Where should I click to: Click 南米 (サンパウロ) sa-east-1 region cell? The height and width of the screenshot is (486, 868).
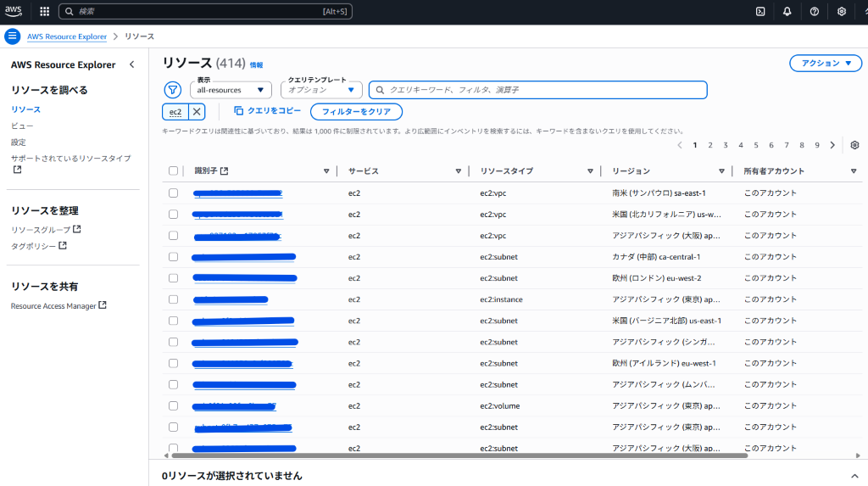659,193
